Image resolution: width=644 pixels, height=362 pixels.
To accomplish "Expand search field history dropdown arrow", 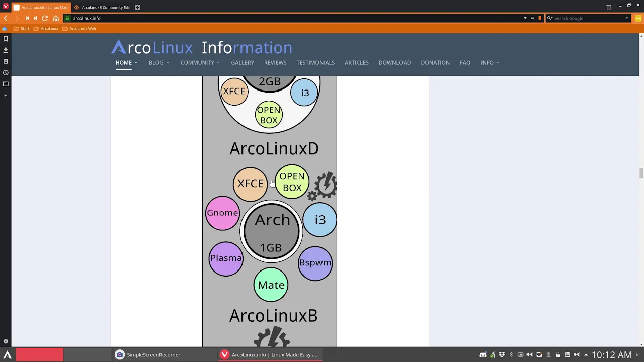I will point(627,18).
